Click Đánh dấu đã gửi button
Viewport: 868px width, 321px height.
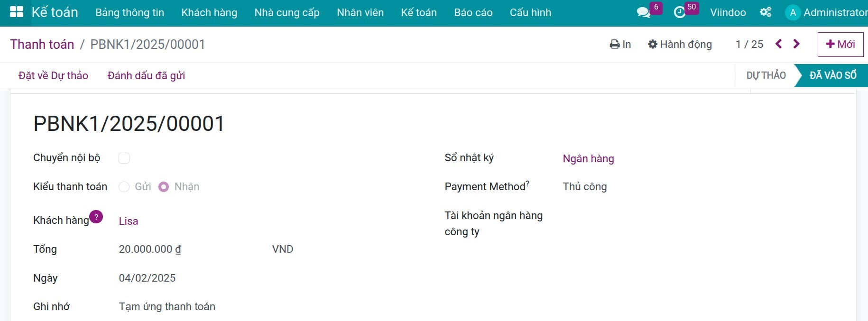click(146, 75)
